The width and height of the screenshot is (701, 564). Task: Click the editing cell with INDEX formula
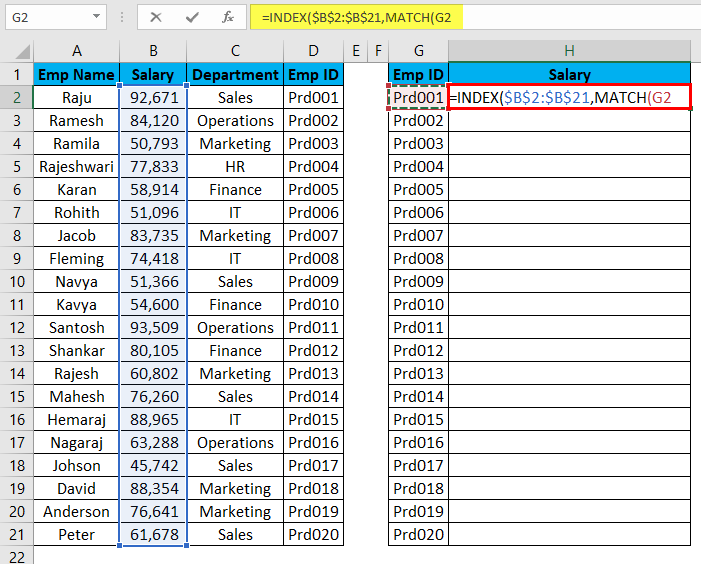(570, 97)
